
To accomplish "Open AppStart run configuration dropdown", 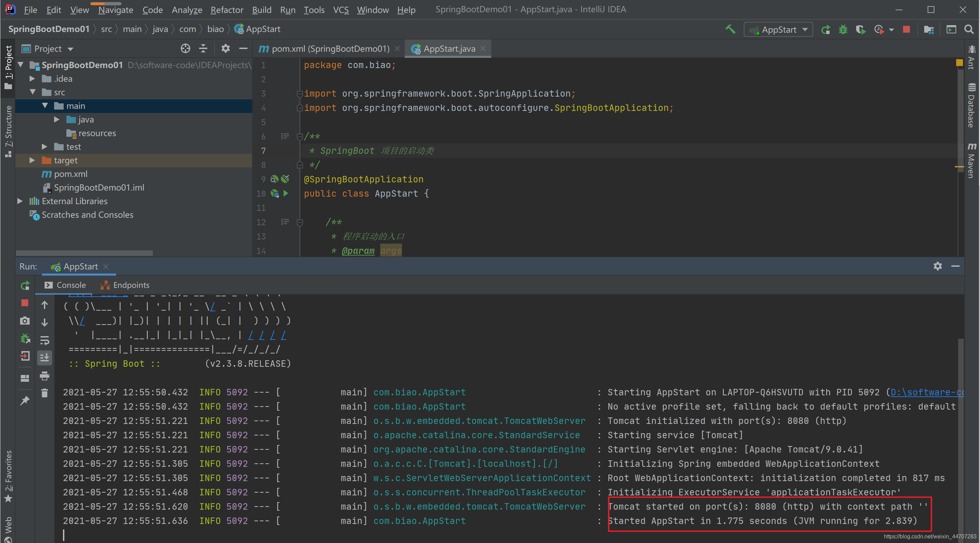I will point(779,29).
